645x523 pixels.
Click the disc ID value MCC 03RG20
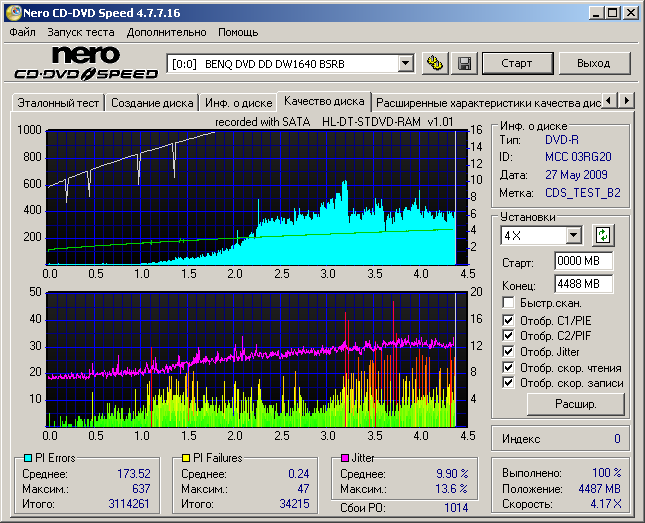pyautogui.click(x=578, y=157)
